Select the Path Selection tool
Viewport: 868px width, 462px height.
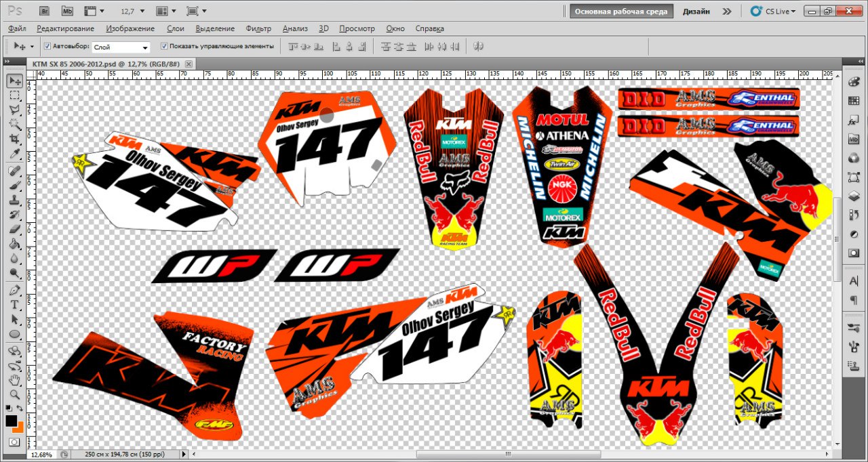pyautogui.click(x=14, y=319)
